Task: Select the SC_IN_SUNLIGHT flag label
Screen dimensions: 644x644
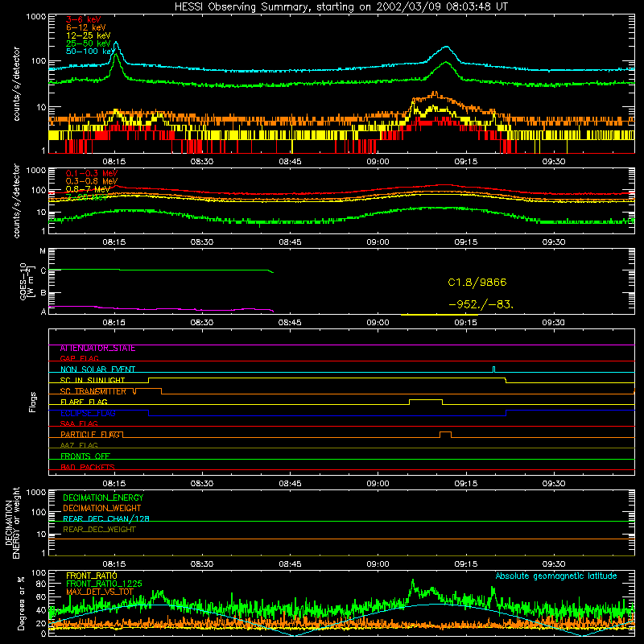Action: click(93, 380)
